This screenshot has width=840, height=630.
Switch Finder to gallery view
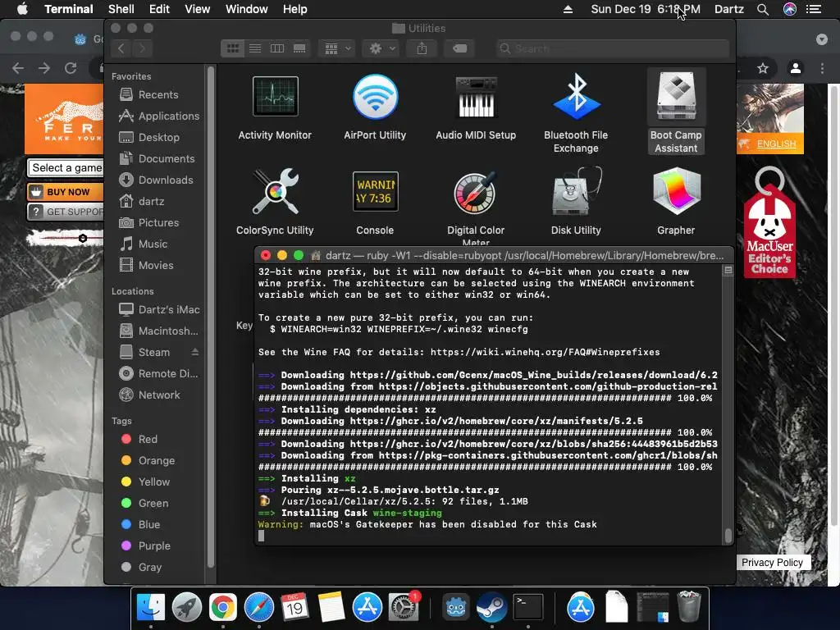299,48
